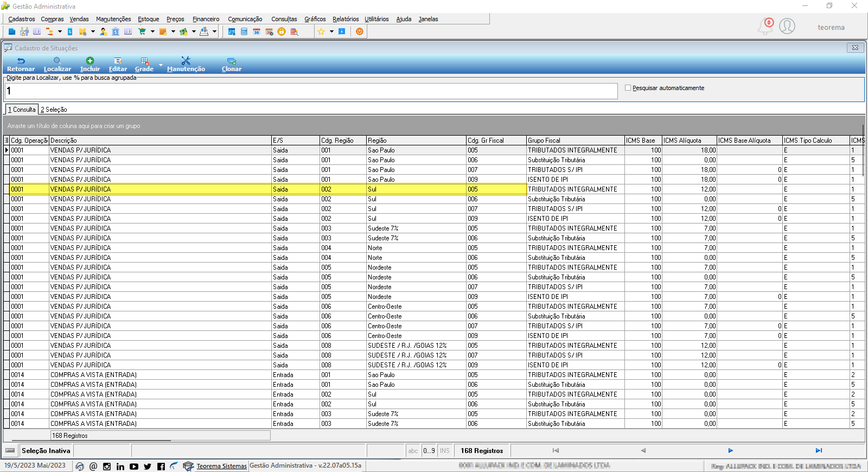Open Twitter icon in status bar

tap(148, 467)
